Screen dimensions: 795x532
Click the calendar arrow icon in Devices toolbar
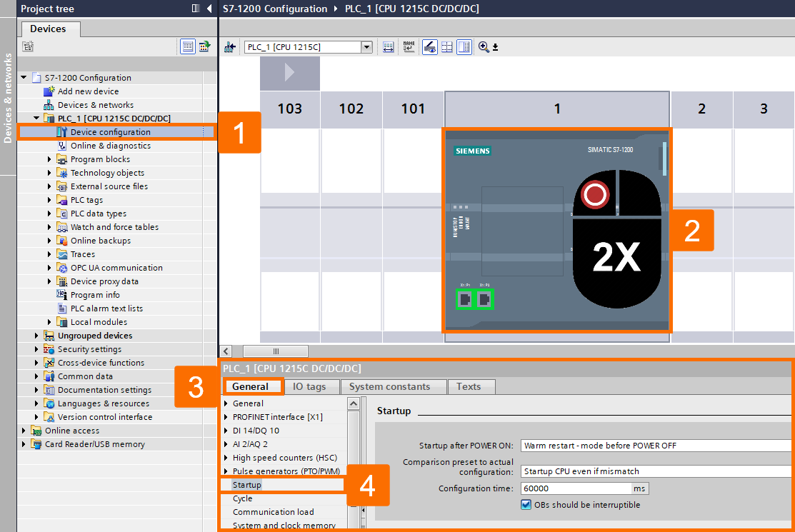(204, 46)
